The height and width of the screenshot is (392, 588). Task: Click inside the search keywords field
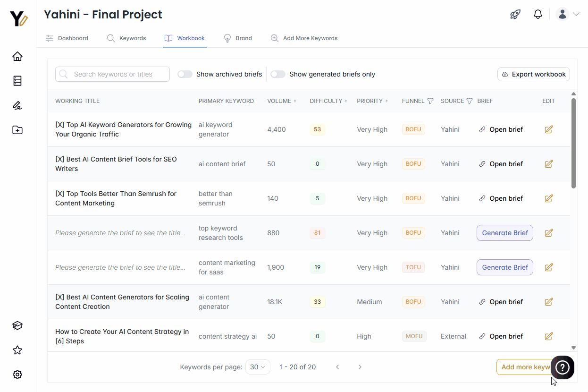coord(112,74)
